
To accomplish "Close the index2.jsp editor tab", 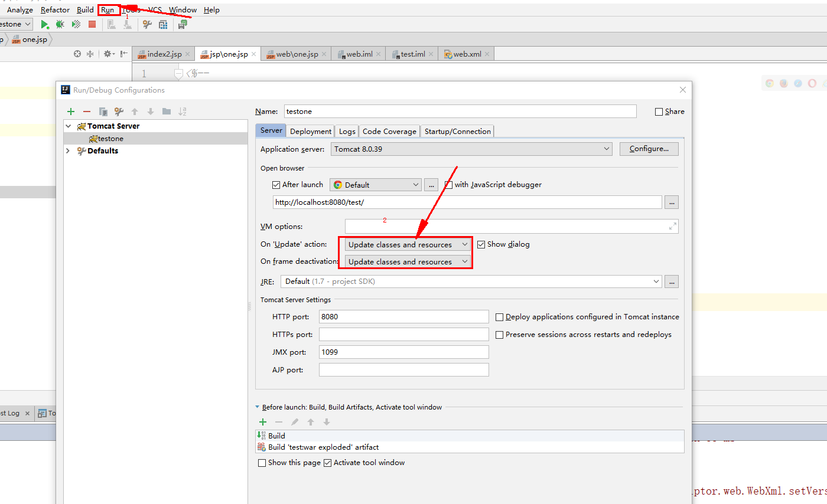I will 187,54.
